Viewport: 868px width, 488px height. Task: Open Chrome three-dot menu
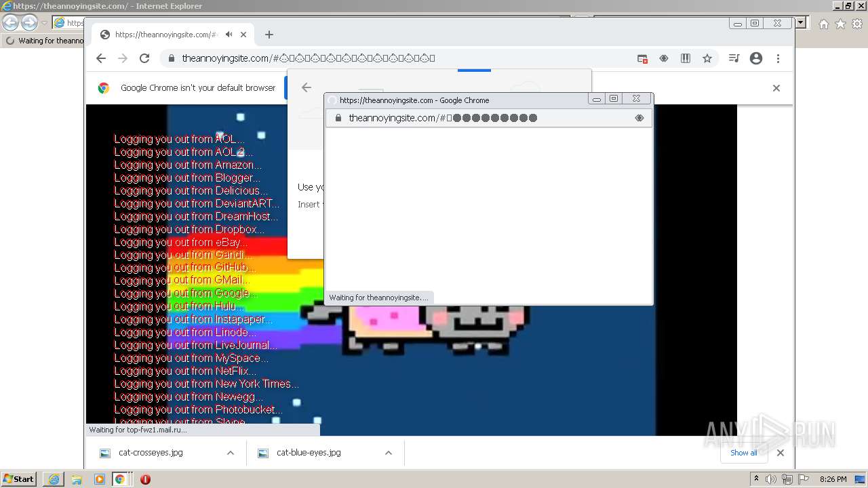click(x=778, y=58)
